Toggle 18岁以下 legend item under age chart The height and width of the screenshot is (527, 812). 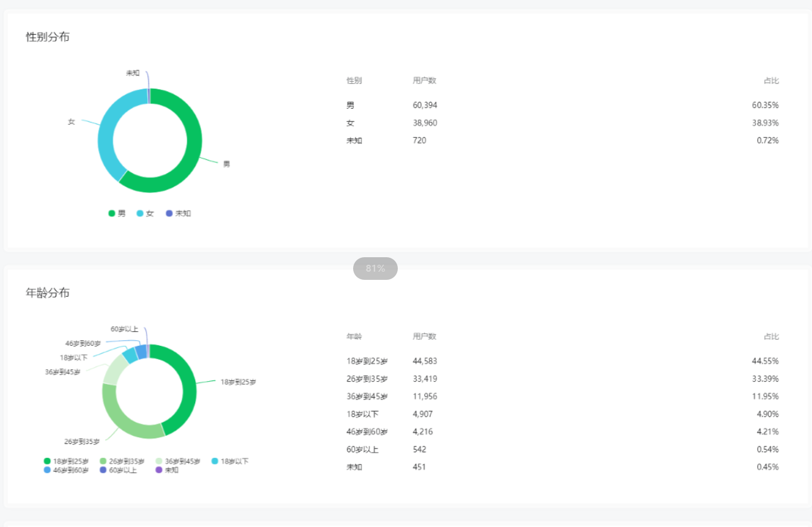point(230,462)
